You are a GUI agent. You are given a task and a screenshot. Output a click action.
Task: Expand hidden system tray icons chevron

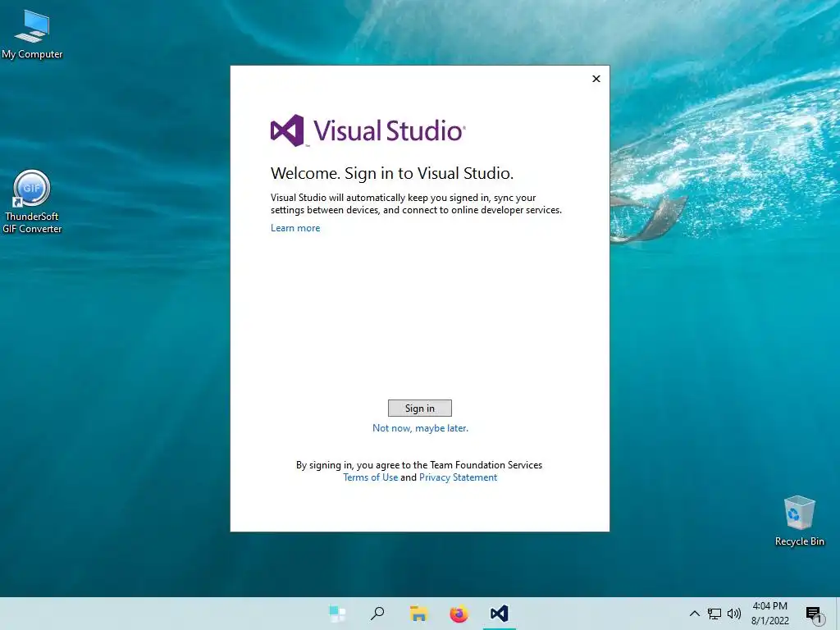(x=694, y=614)
